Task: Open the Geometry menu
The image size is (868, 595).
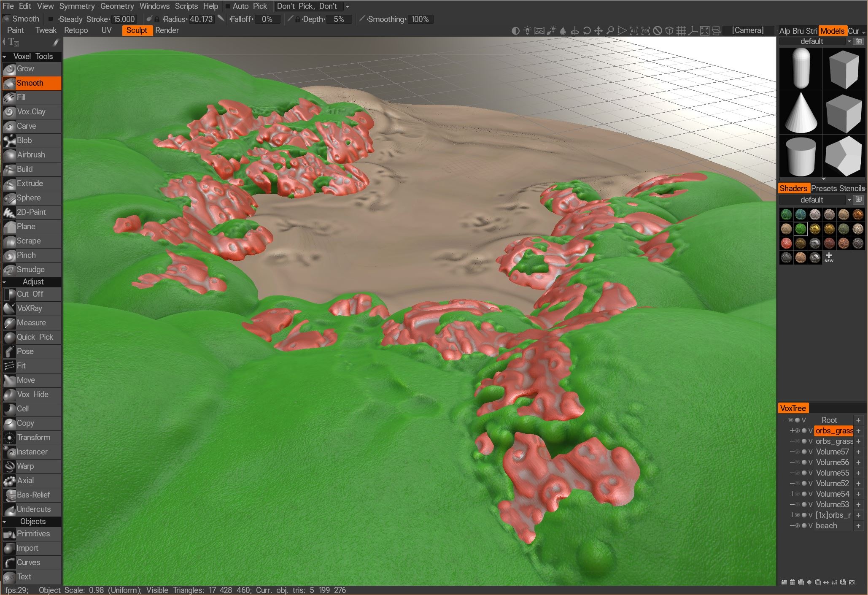Action: 117,6
